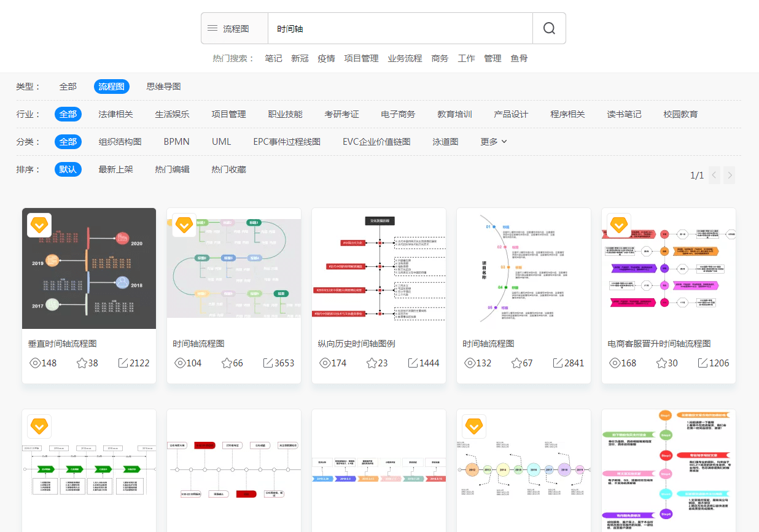Select the 法律相关 industry filter
The image size is (759, 532).
tap(116, 114)
